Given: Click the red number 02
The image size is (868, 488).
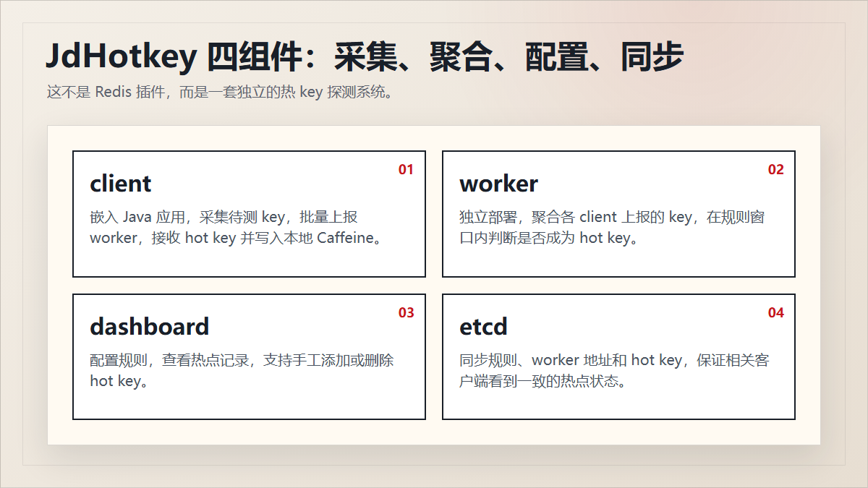Looking at the screenshot, I should [775, 170].
